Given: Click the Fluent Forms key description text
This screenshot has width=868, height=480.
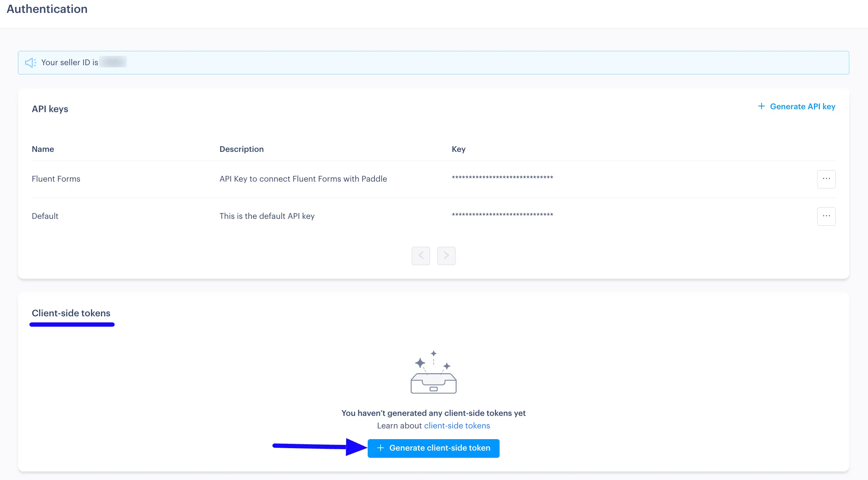Looking at the screenshot, I should [x=303, y=179].
